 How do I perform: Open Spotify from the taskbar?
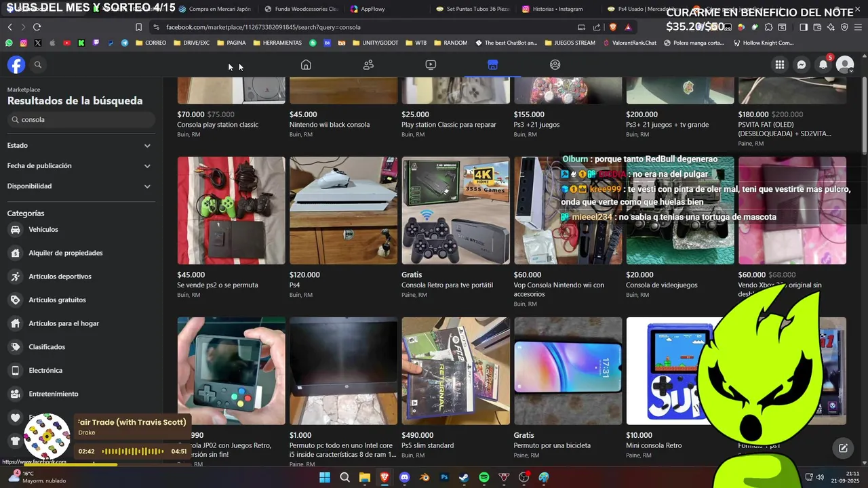(484, 477)
